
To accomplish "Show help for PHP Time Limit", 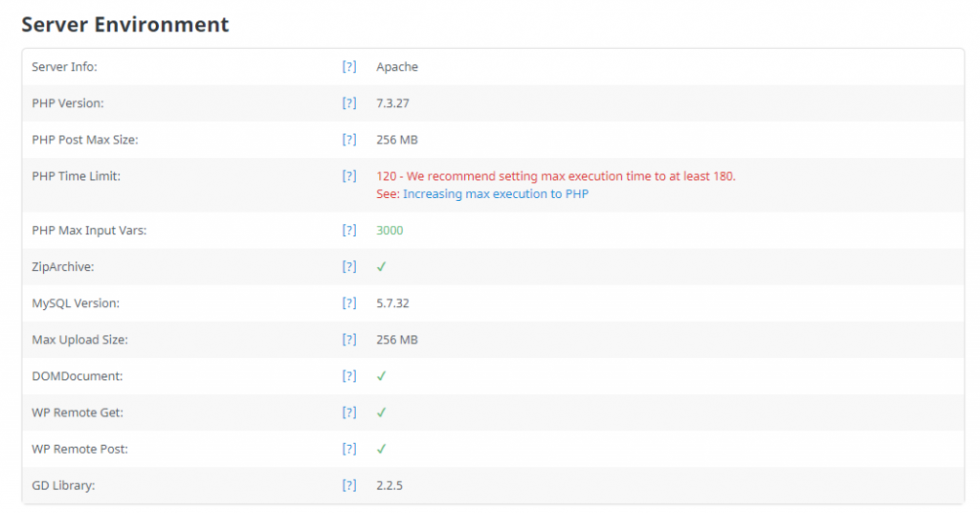I will tap(349, 176).
